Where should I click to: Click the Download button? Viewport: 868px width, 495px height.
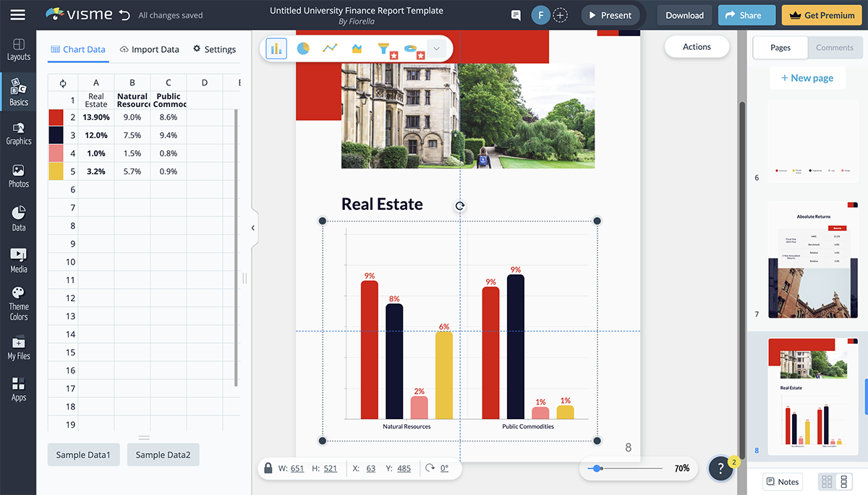click(684, 15)
